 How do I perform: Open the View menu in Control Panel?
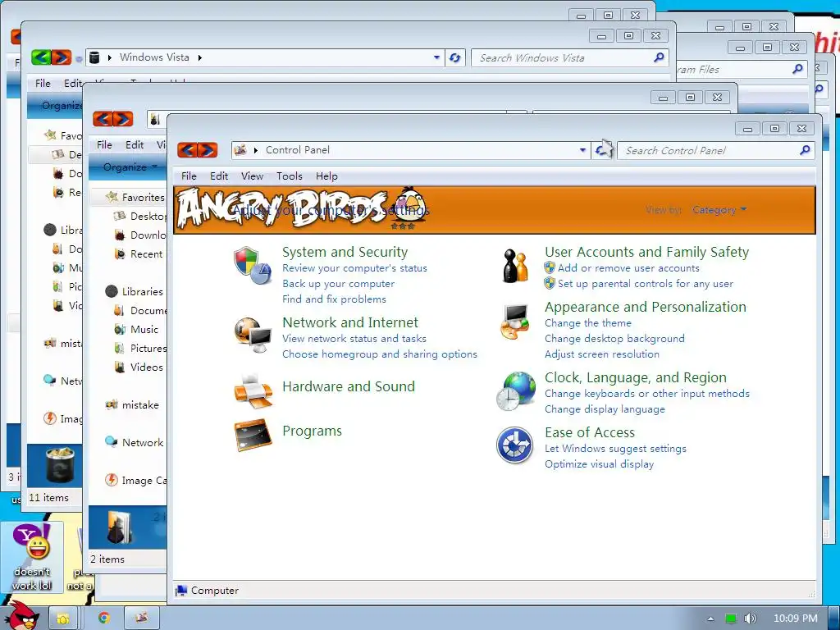point(252,176)
